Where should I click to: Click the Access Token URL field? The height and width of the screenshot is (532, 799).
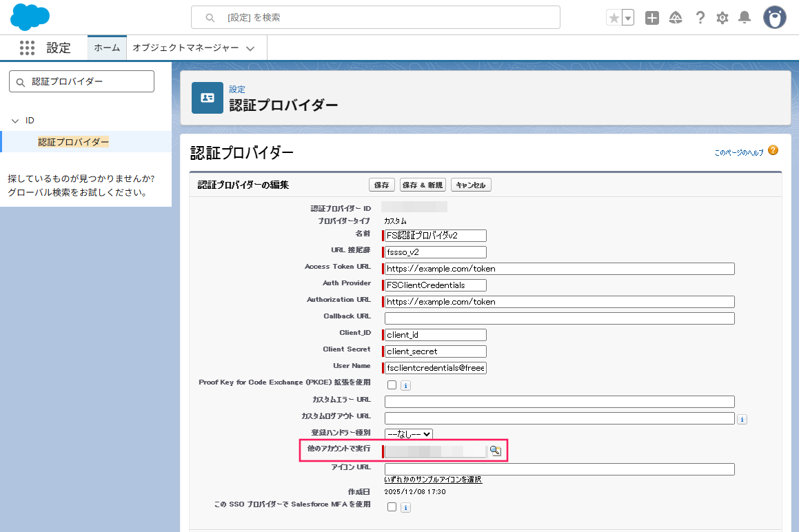560,269
